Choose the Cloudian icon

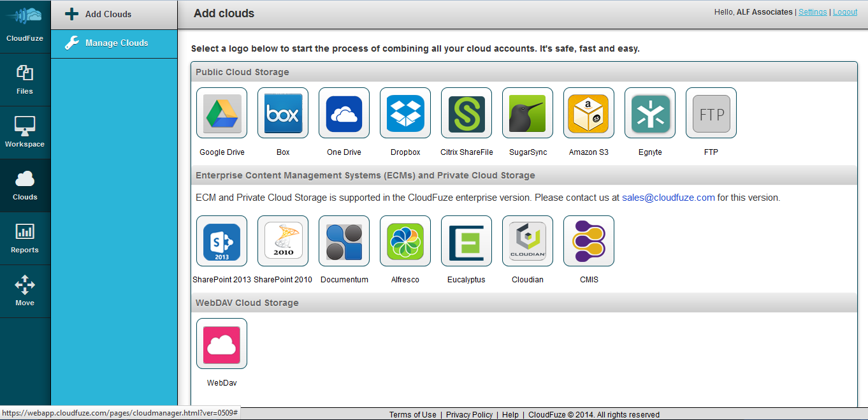[x=528, y=241]
